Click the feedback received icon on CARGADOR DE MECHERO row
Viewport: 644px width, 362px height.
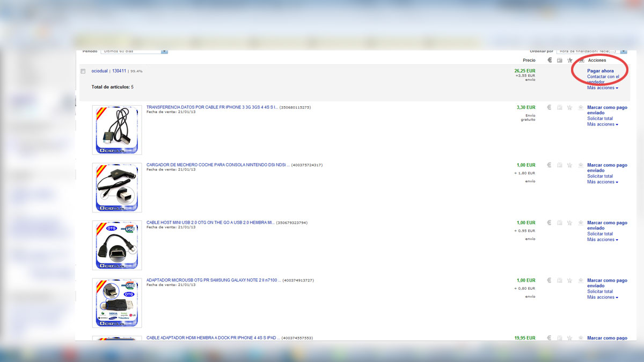click(581, 165)
